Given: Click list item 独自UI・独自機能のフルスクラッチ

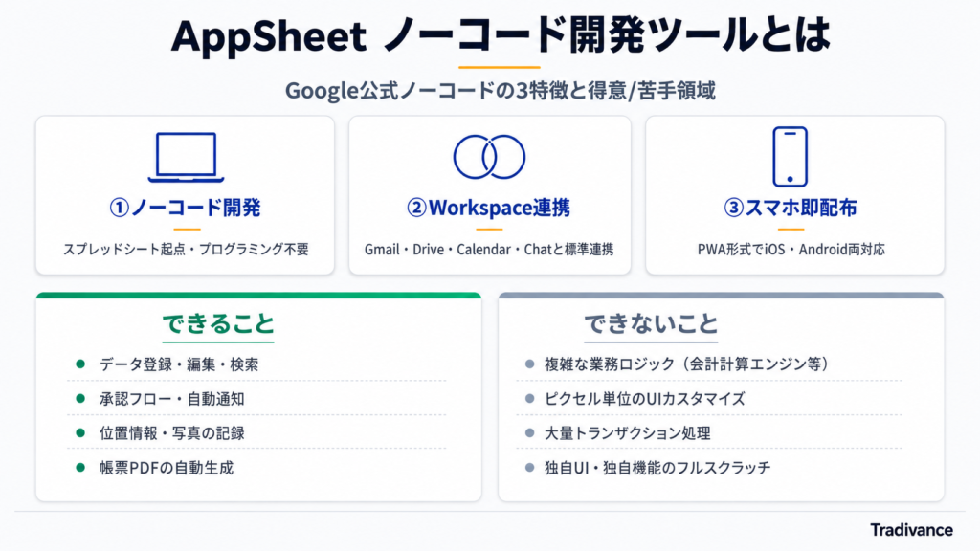Looking at the screenshot, I should (x=657, y=467).
